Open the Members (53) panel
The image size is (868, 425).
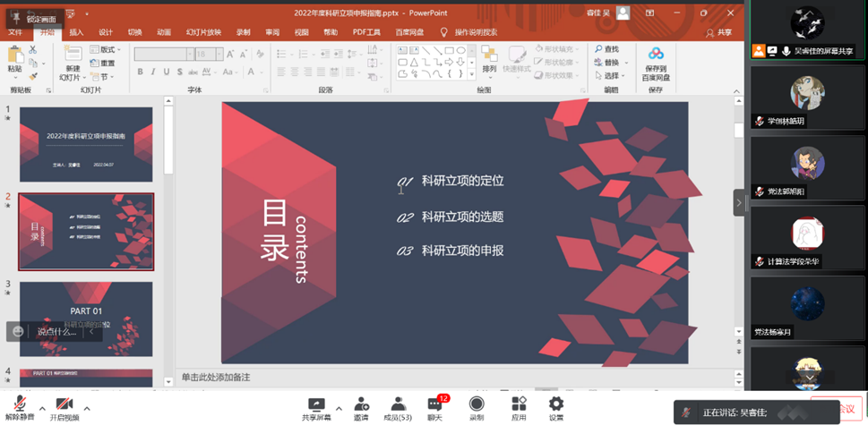point(398,408)
